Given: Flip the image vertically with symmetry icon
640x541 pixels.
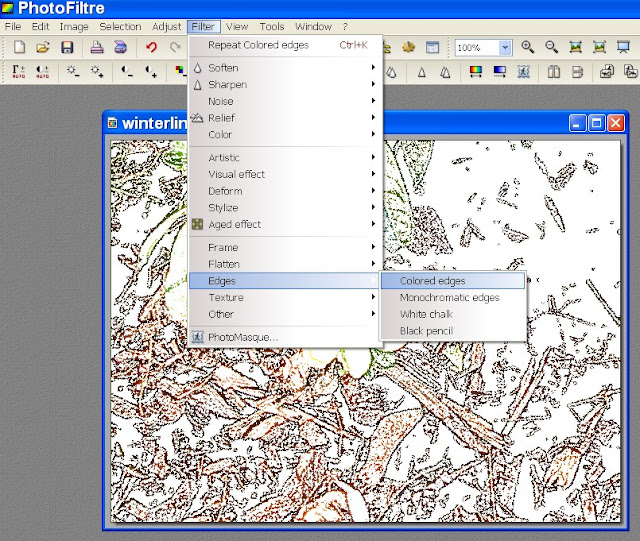Looking at the screenshot, I should [x=578, y=72].
